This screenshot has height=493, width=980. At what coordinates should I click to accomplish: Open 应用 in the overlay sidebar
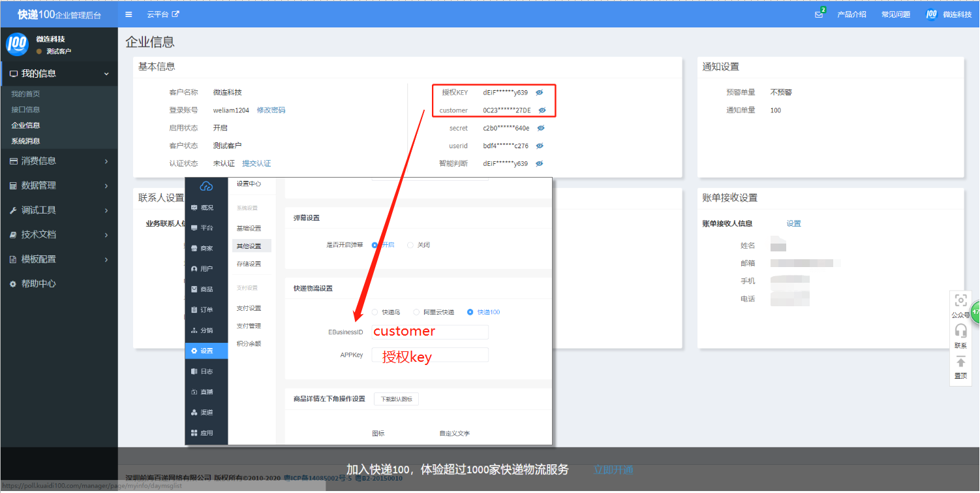[206, 433]
